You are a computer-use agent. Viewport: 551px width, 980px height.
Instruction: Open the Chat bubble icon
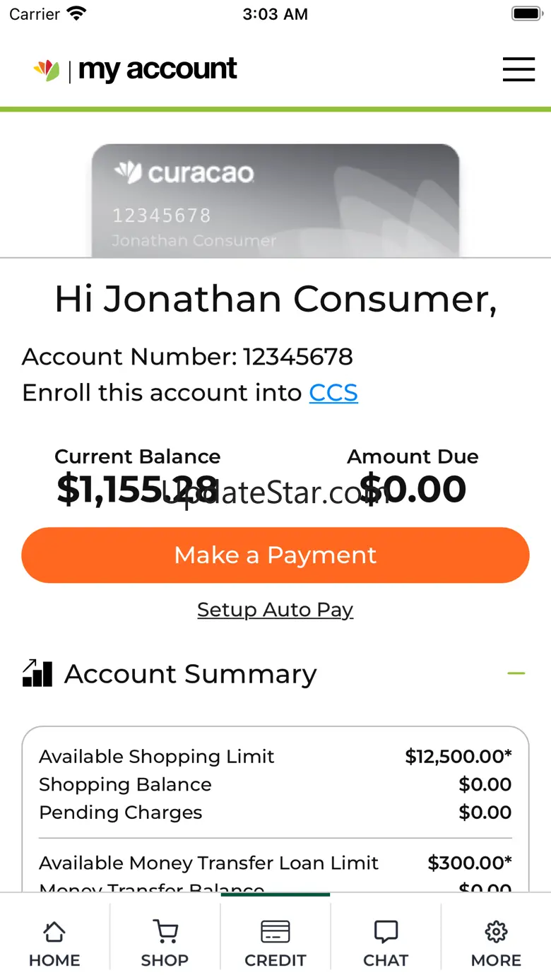(386, 932)
